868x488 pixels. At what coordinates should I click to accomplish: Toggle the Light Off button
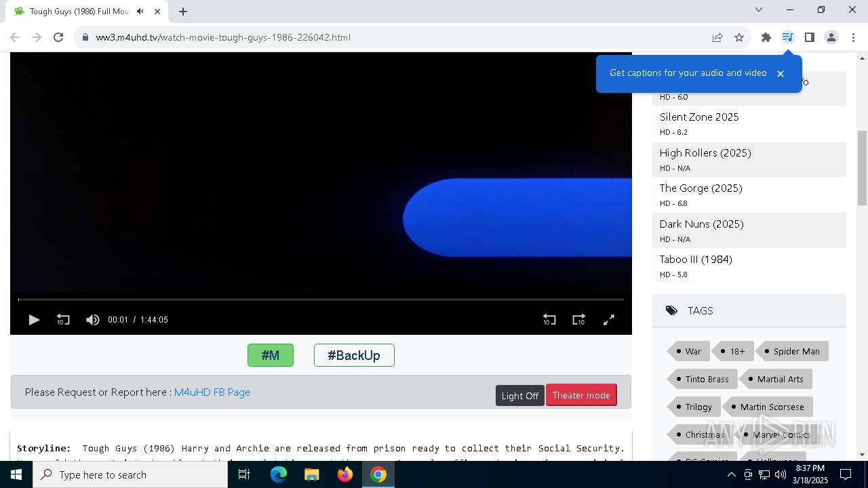520,396
